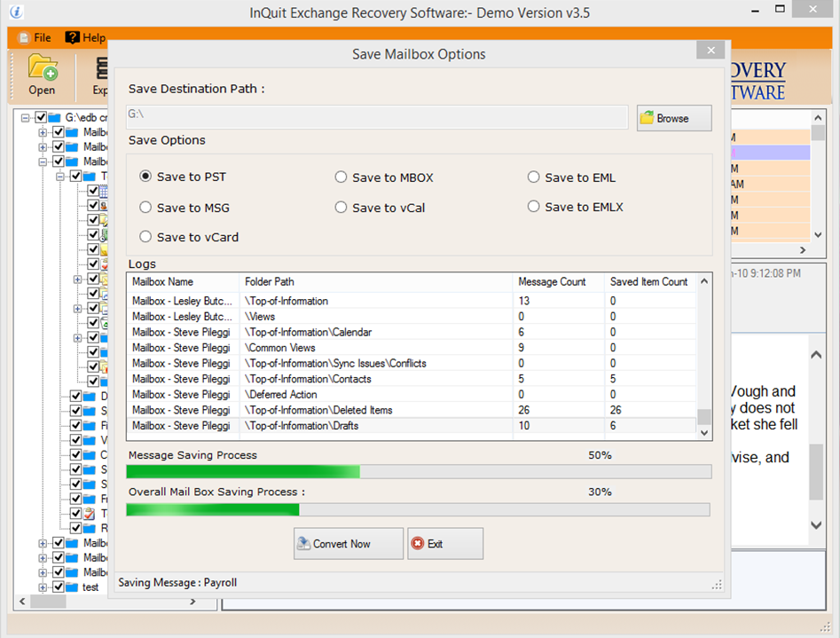Click the Open toolbar icon
The width and height of the screenshot is (840, 638).
42,73
